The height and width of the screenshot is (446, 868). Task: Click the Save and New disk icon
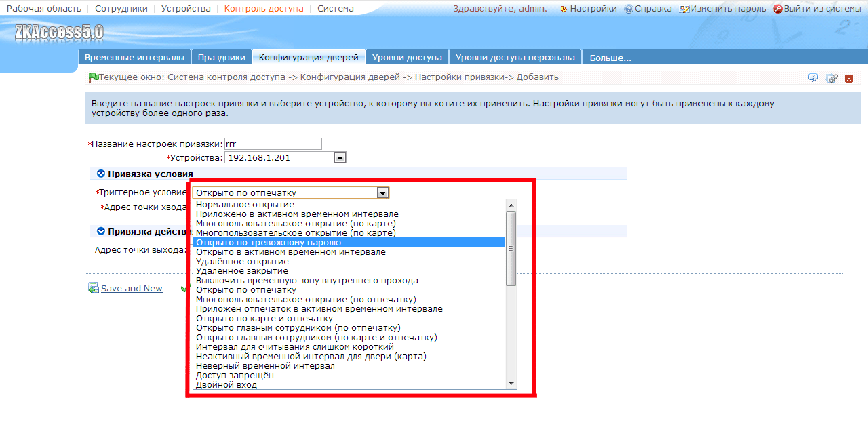(x=94, y=288)
